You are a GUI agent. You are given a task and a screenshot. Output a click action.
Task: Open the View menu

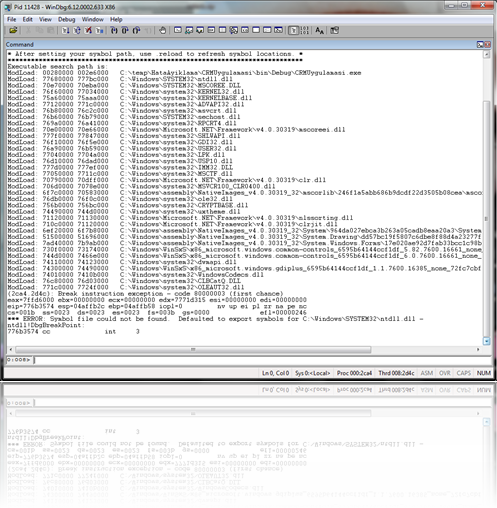point(45,19)
